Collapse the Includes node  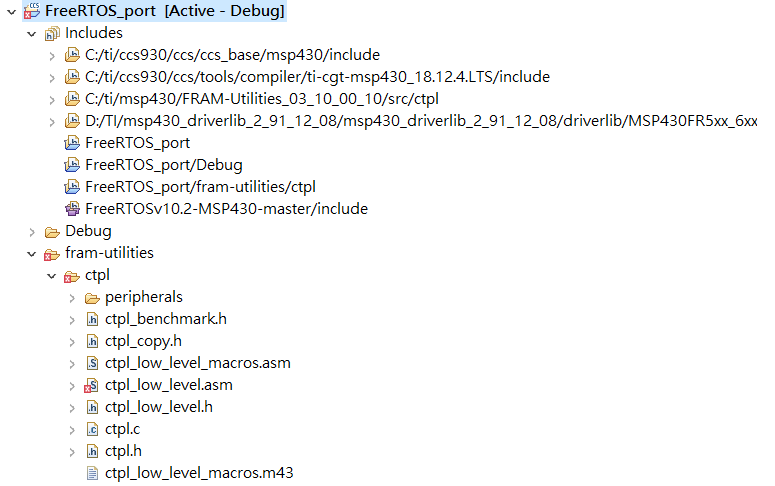[31, 33]
